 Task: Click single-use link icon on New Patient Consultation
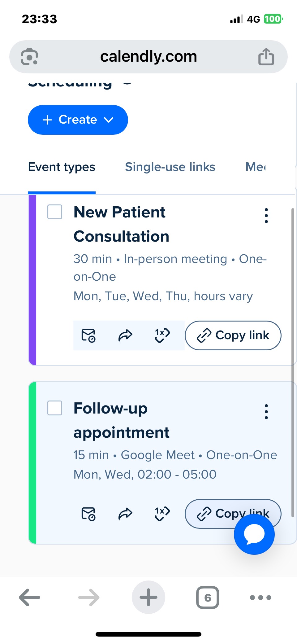(162, 335)
